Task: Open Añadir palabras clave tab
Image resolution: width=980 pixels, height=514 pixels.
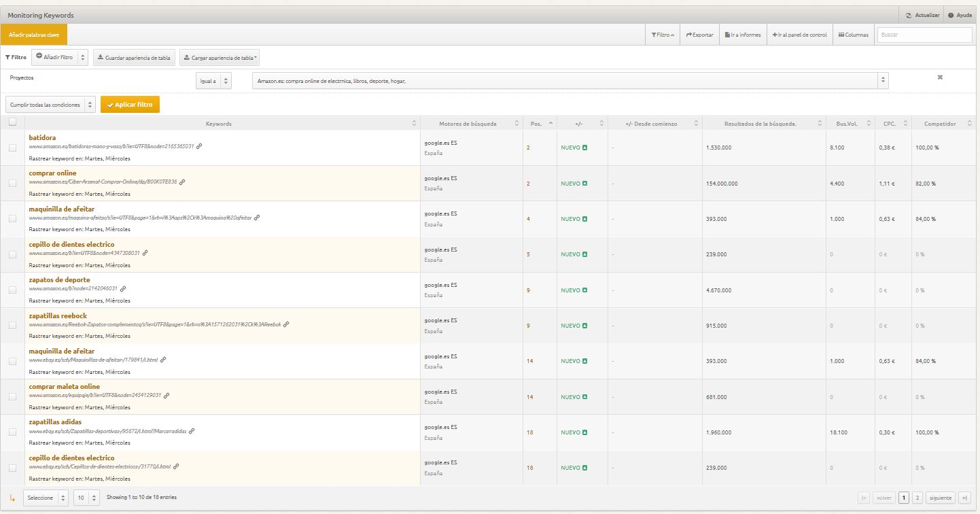Action: coord(34,35)
